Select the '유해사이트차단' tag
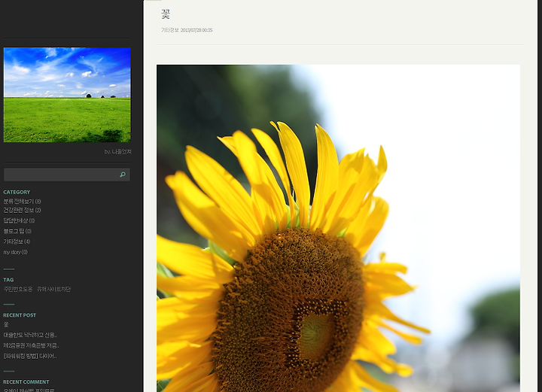Screen dimensions: 542x392 coord(53,289)
